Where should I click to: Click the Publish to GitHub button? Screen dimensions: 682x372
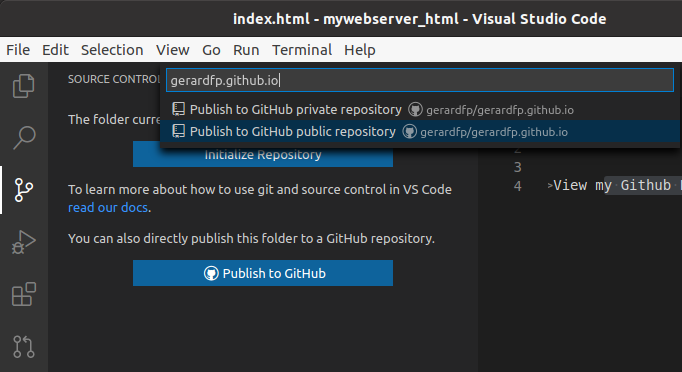click(263, 273)
